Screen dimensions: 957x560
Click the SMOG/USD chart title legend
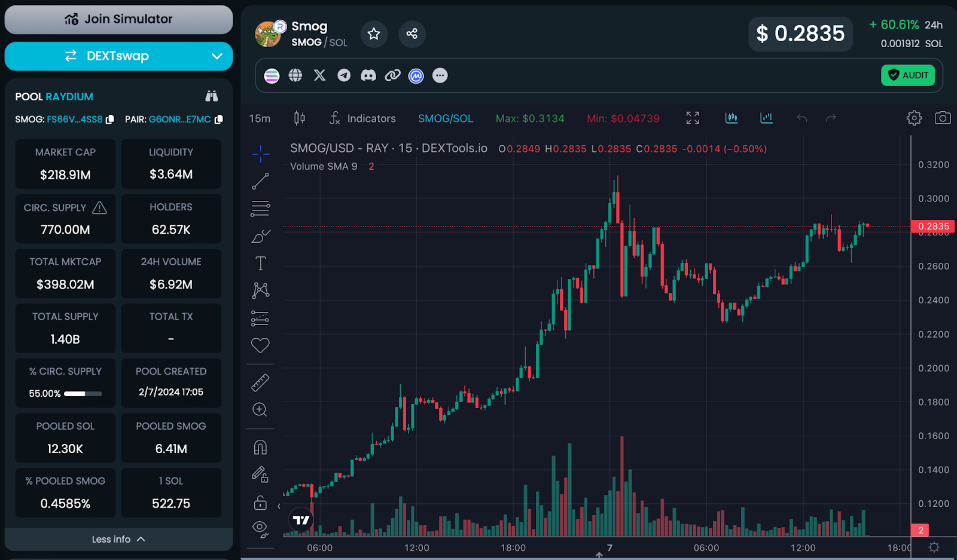(389, 148)
